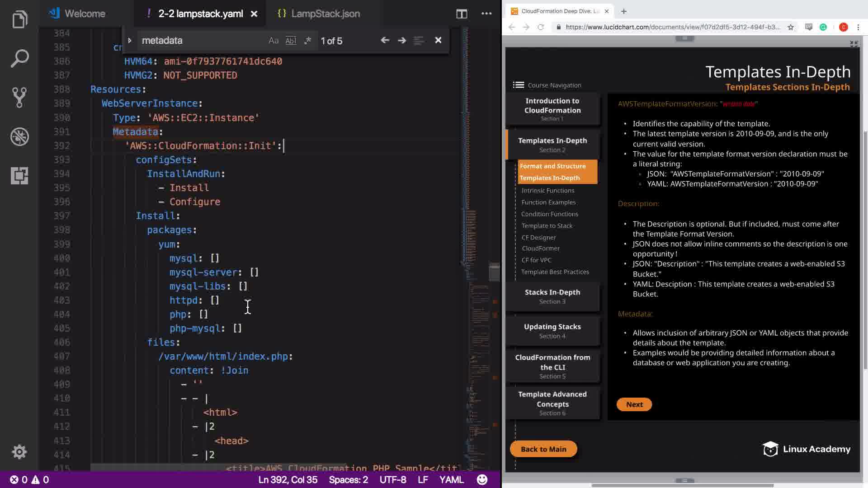Open the Extensions view icon
The image size is (868, 488).
click(19, 175)
